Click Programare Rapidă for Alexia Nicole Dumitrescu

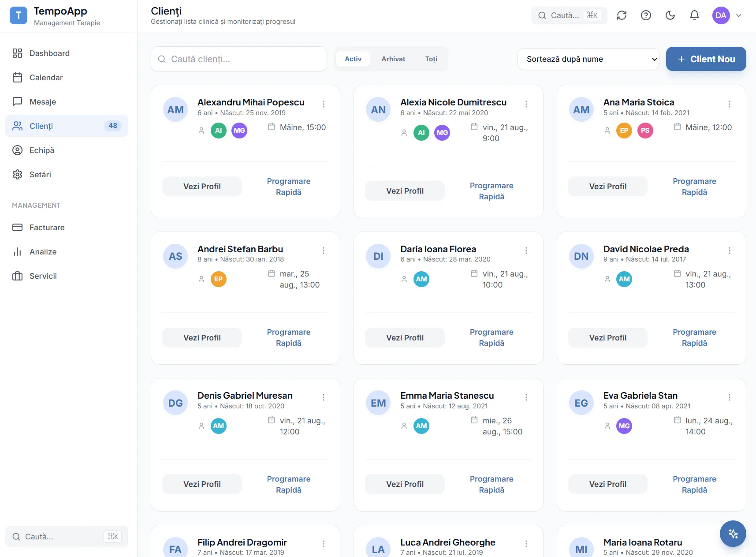pyautogui.click(x=492, y=191)
